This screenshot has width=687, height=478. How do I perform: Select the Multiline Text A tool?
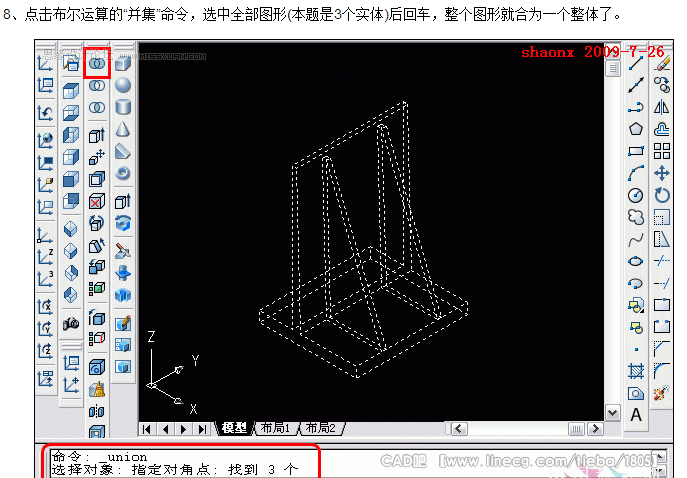tap(636, 414)
